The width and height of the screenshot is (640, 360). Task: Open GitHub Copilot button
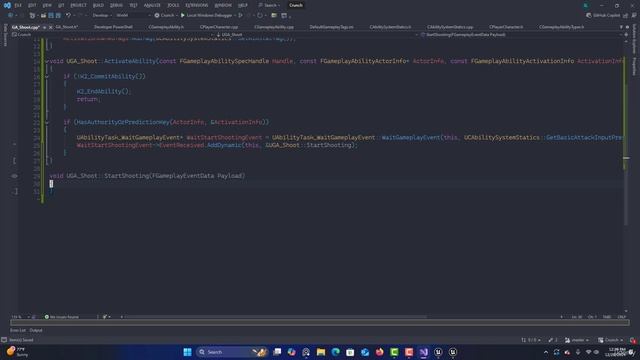click(603, 15)
